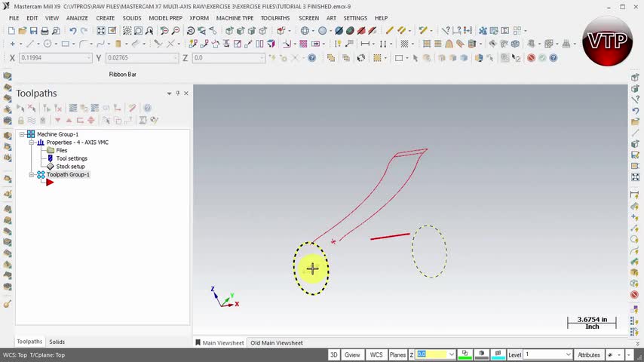644x362 pixels.
Task: Open the X coordinate dropdown
Action: 89,58
